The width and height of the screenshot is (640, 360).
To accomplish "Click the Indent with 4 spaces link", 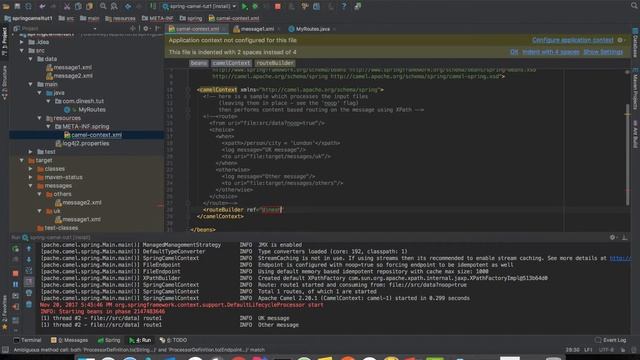I will 551,52.
